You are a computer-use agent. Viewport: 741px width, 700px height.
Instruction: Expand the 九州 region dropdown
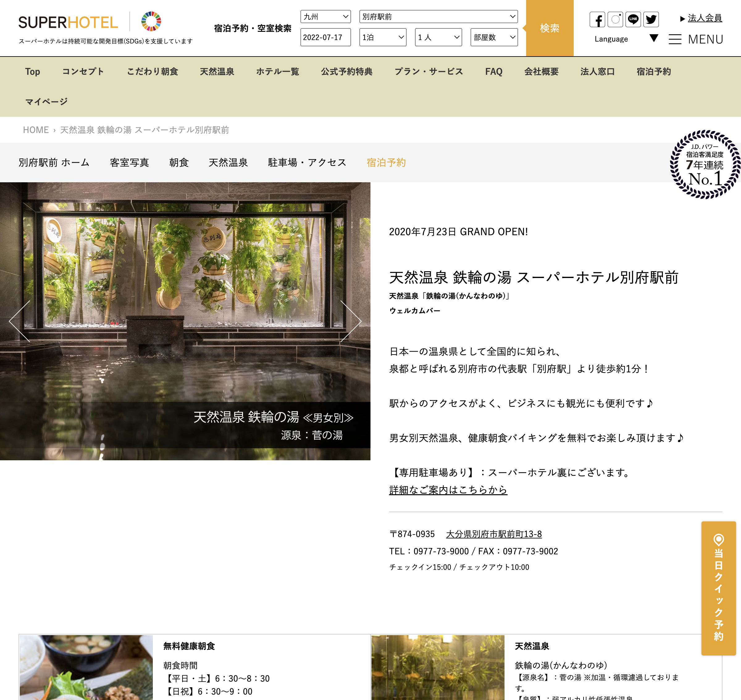pos(325,16)
